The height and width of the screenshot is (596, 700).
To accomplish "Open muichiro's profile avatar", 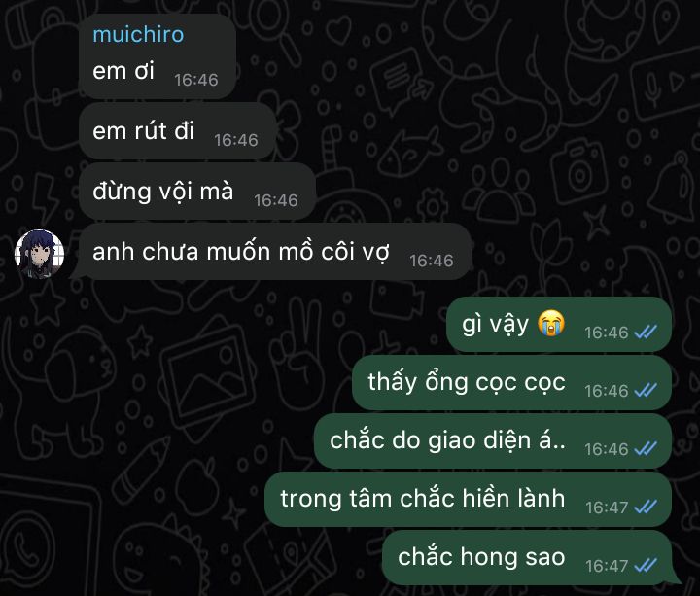I will (x=39, y=254).
